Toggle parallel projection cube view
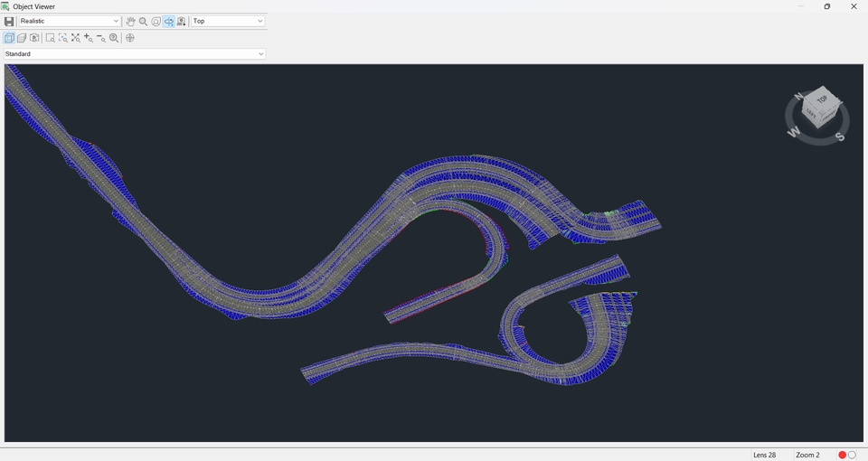The image size is (868, 461). point(9,38)
